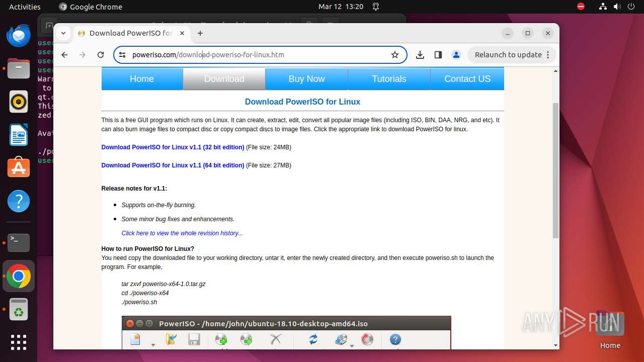Click New icon in PowerISO screenshot toolbar
The height and width of the screenshot is (362, 644).
[135, 340]
